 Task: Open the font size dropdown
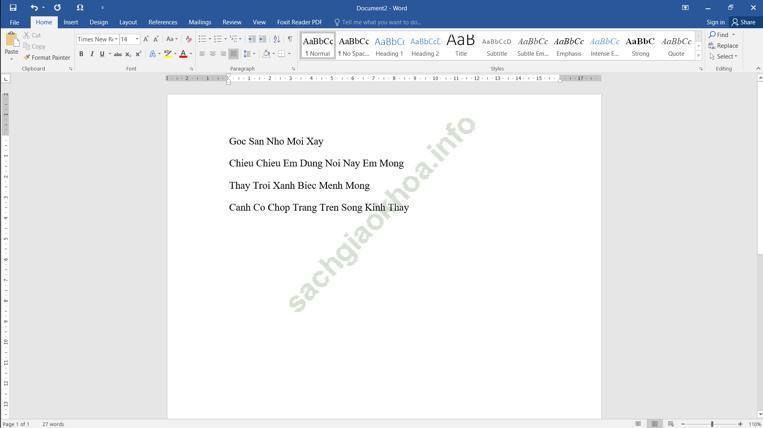[x=137, y=39]
